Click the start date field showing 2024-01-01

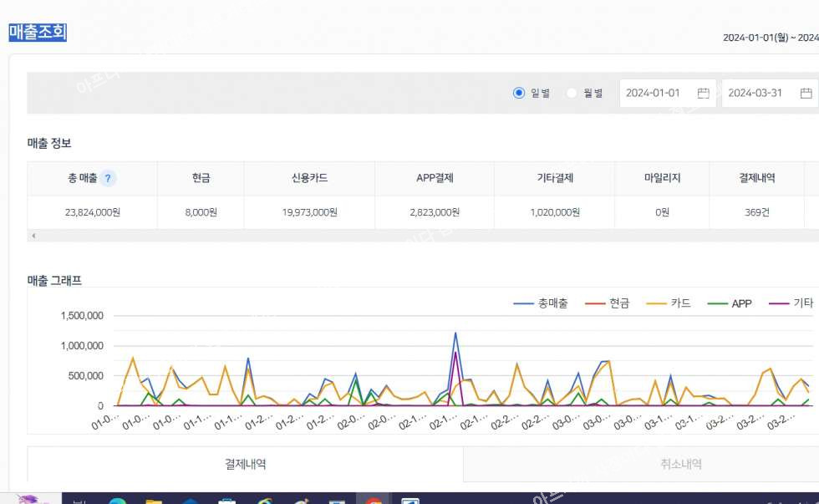pos(656,93)
